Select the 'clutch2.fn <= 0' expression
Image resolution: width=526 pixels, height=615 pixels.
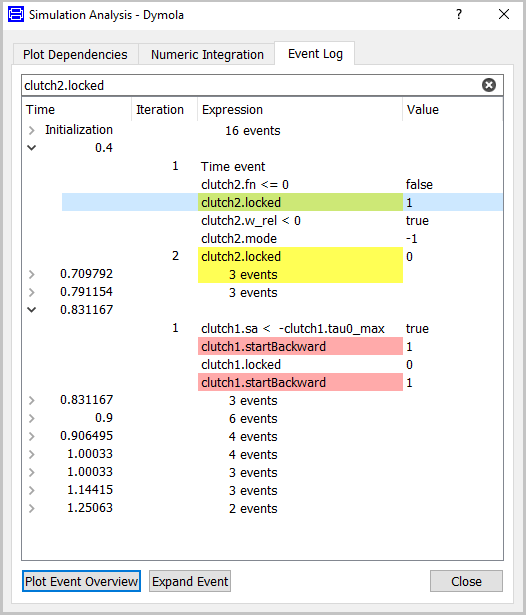[245, 184]
